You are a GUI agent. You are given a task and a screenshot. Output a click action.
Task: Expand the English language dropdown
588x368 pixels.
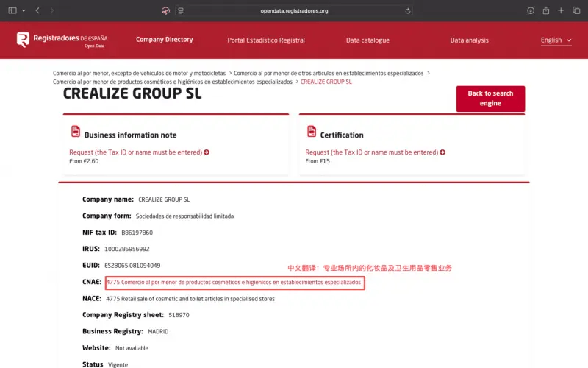pyautogui.click(x=556, y=40)
